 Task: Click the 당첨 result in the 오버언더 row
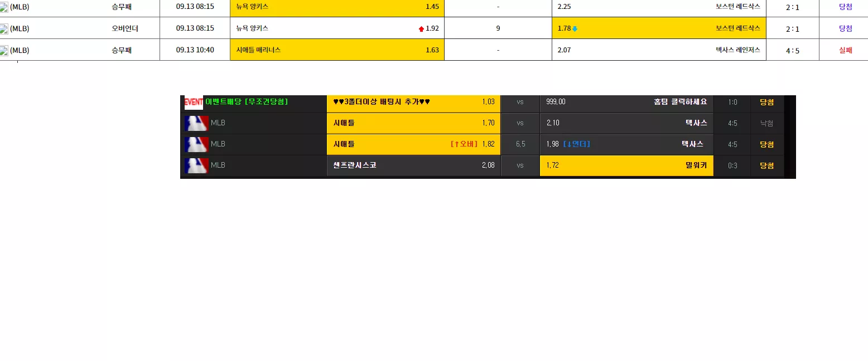pos(846,28)
